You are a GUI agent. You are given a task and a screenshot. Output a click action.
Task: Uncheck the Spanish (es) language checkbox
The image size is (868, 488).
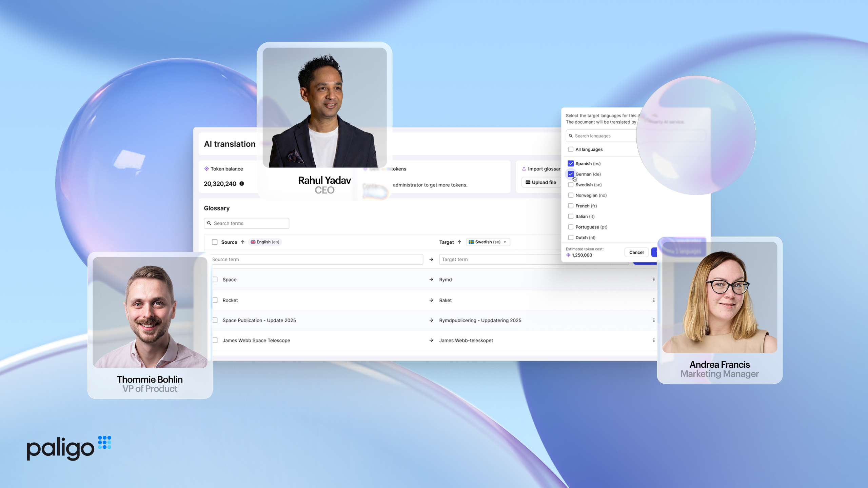(570, 163)
